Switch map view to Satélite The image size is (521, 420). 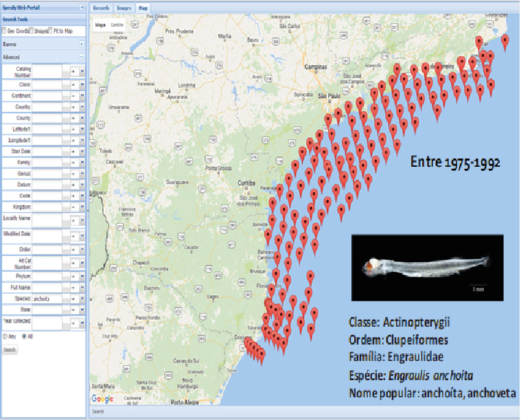pyautogui.click(x=117, y=25)
